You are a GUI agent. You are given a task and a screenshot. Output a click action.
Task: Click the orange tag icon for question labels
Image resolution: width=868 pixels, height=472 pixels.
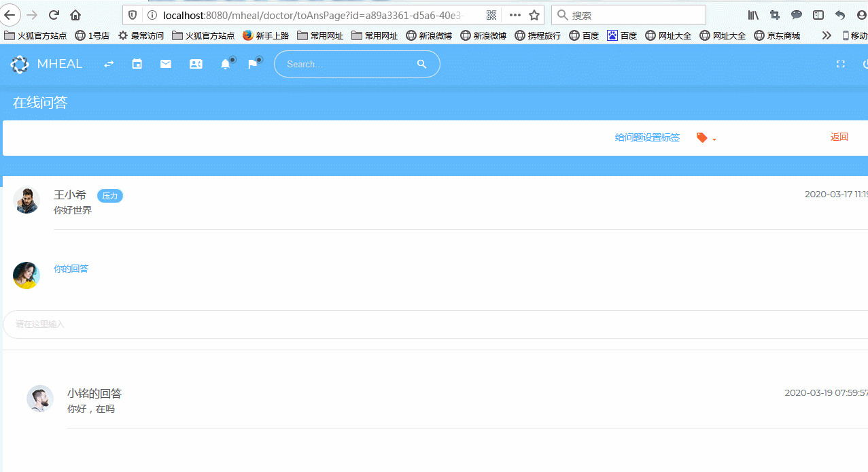coord(701,137)
